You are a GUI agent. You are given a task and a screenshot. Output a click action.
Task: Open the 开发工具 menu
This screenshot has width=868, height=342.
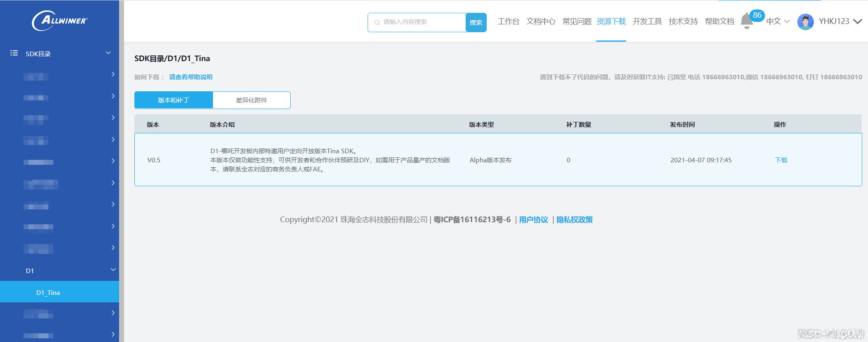click(x=647, y=21)
